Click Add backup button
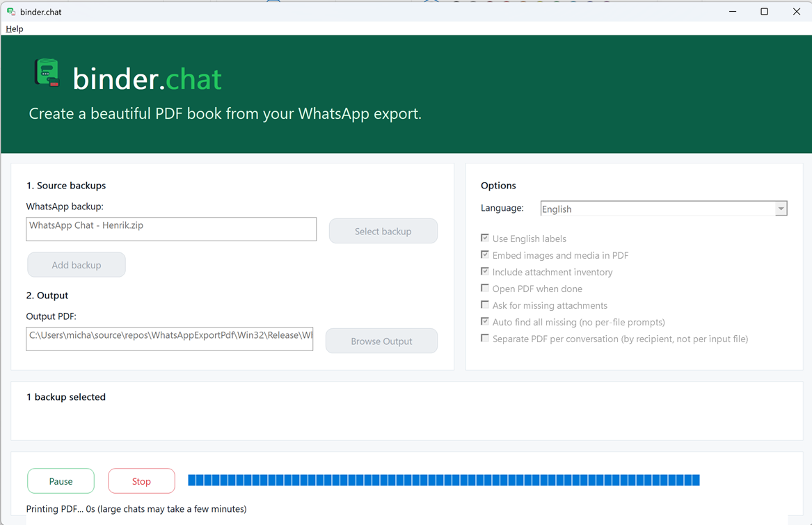The height and width of the screenshot is (525, 812). pyautogui.click(x=77, y=264)
